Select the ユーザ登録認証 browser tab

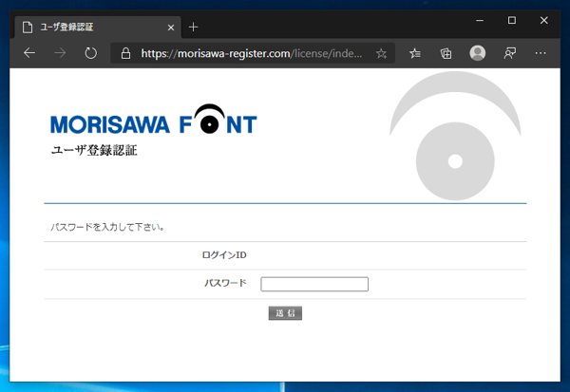coord(98,27)
